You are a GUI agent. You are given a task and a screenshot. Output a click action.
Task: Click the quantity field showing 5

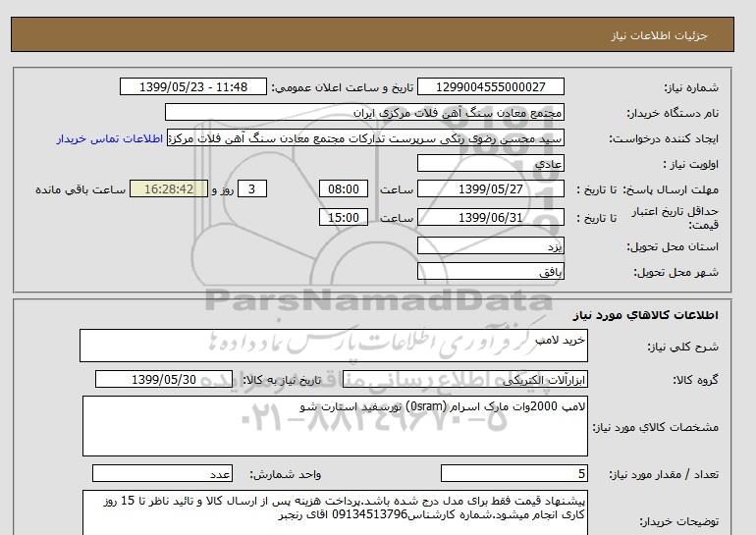click(513, 474)
